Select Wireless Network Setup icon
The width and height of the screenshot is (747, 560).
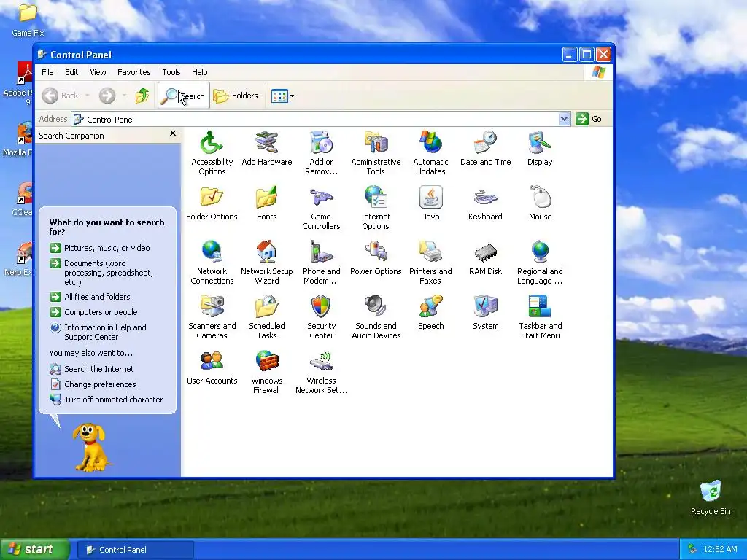pos(321,372)
